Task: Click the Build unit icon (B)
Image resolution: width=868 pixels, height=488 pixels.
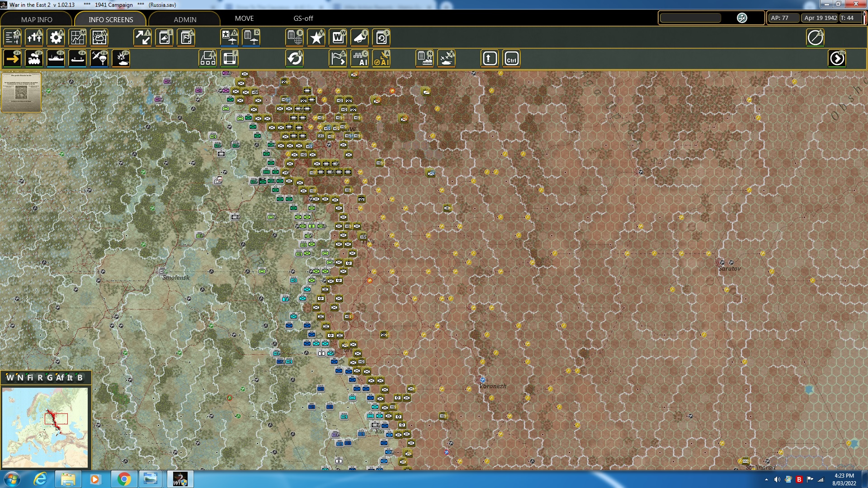Action: click(x=208, y=59)
